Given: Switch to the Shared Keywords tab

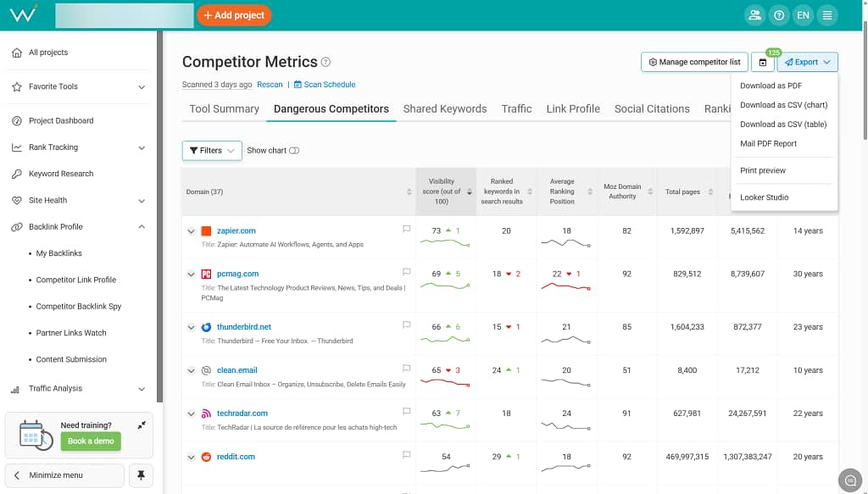Looking at the screenshot, I should (x=445, y=109).
